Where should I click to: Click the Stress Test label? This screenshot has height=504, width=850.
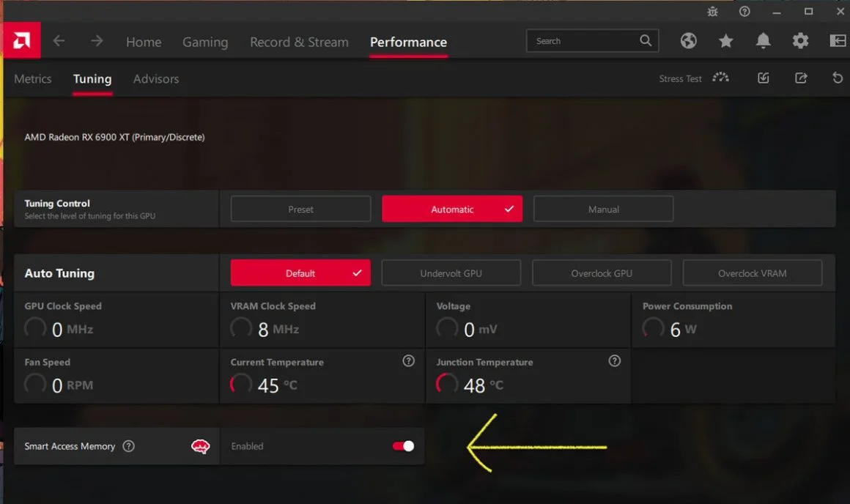680,78
